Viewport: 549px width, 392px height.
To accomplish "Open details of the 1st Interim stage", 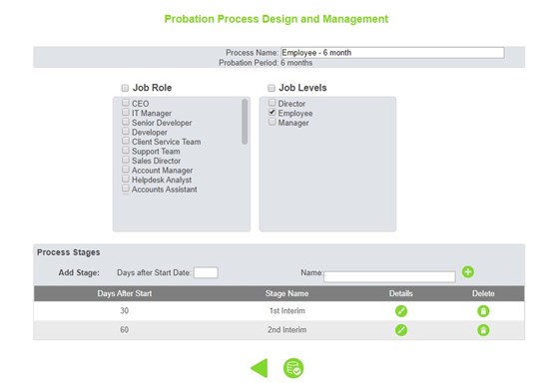I will coord(401,311).
